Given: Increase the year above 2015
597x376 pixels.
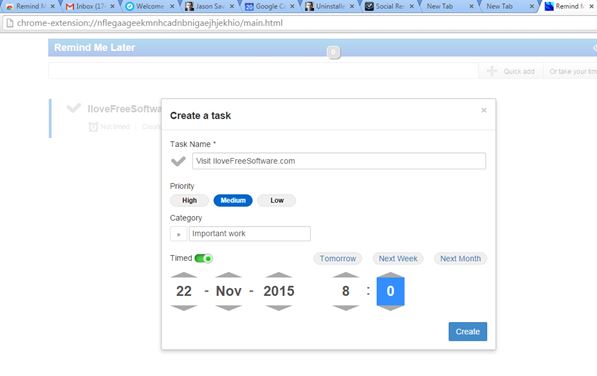Looking at the screenshot, I should click(279, 275).
